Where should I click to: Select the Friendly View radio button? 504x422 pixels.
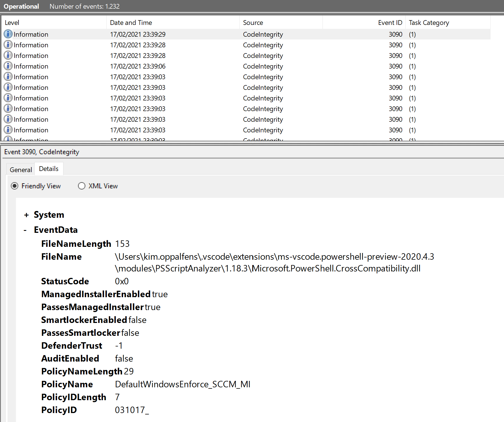(x=14, y=186)
